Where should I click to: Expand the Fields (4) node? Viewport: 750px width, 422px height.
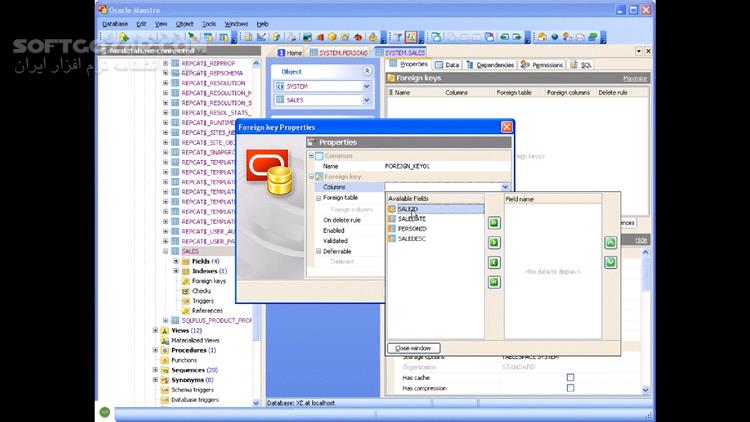176,261
